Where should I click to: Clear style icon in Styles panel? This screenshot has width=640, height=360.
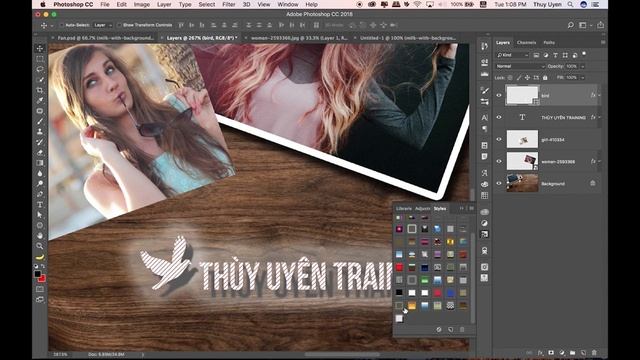(x=439, y=329)
